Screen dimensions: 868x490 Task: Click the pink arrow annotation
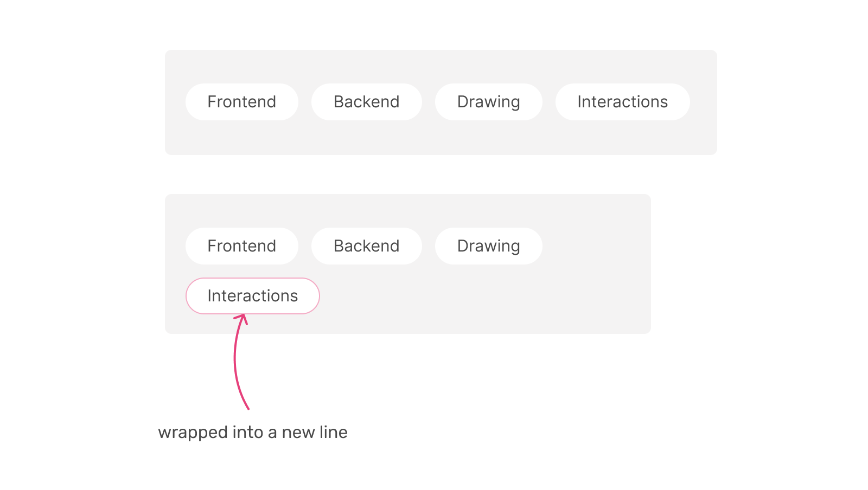[x=241, y=358]
